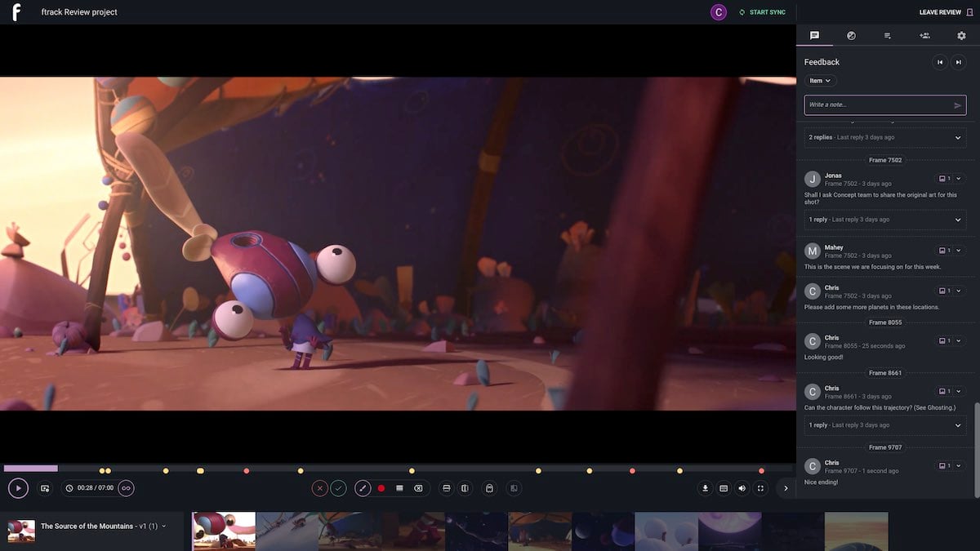980x551 pixels.
Task: Enter fullscreen mode
Action: pyautogui.click(x=760, y=488)
